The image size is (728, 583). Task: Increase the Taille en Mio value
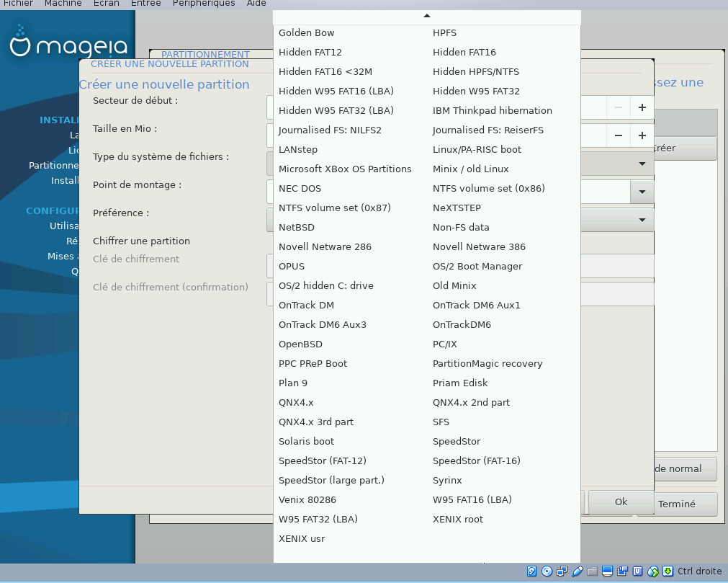tap(642, 135)
